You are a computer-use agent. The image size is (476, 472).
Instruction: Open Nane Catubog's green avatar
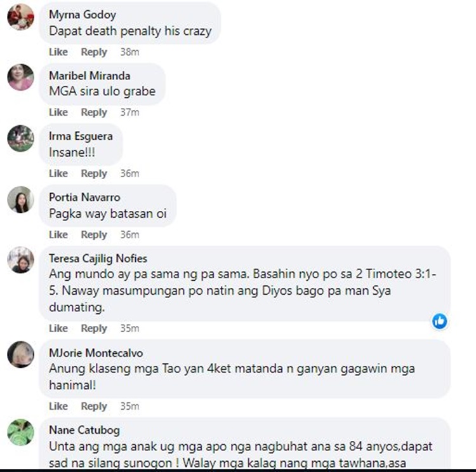pyautogui.click(x=21, y=432)
